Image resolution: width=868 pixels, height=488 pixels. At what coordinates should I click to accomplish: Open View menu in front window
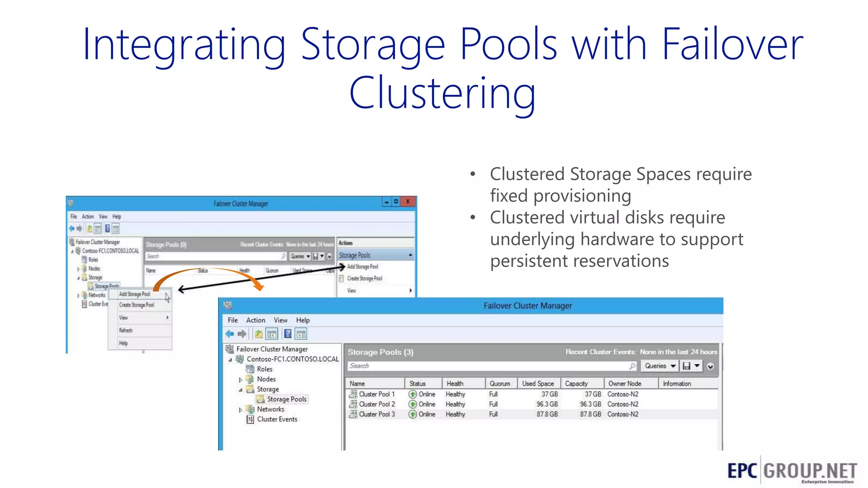[281, 320]
